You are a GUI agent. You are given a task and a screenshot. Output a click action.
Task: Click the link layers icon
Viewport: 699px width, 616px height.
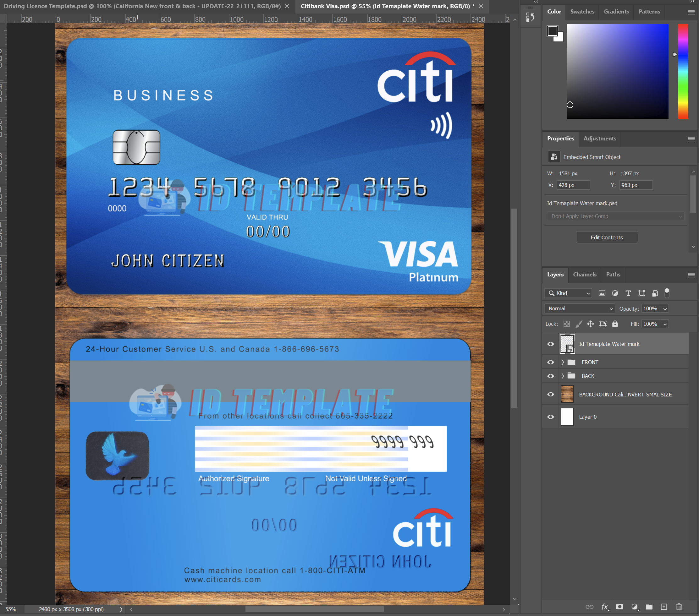(x=589, y=607)
